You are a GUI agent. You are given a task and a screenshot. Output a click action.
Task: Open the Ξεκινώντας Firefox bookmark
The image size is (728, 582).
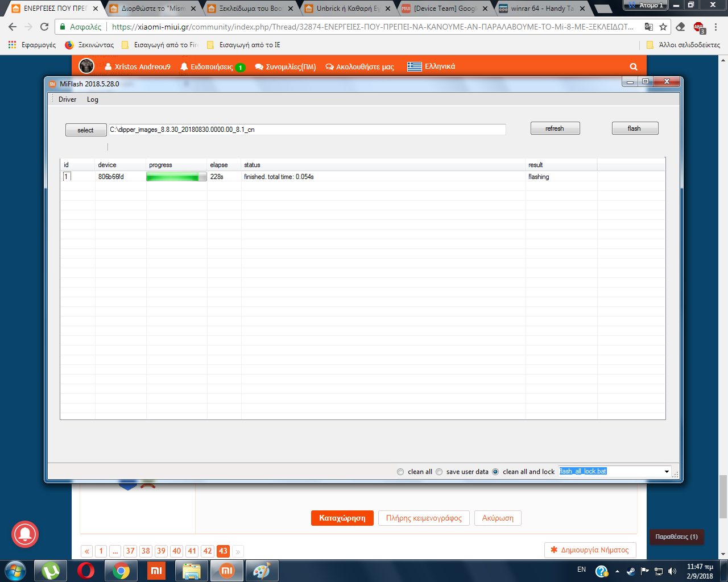89,45
